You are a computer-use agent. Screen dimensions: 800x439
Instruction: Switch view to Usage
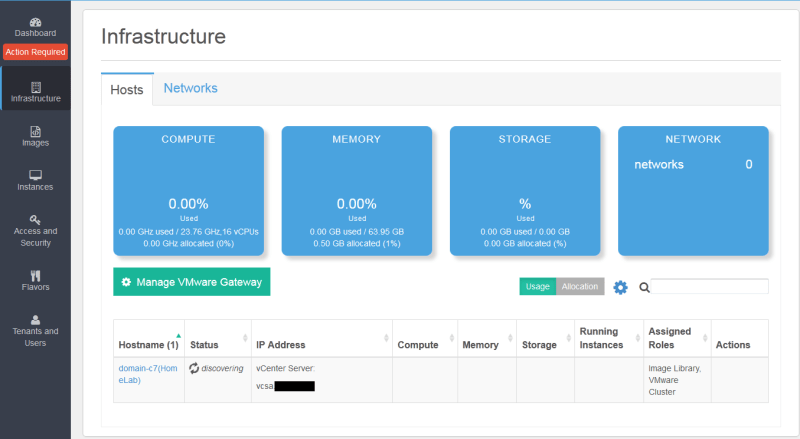point(538,287)
